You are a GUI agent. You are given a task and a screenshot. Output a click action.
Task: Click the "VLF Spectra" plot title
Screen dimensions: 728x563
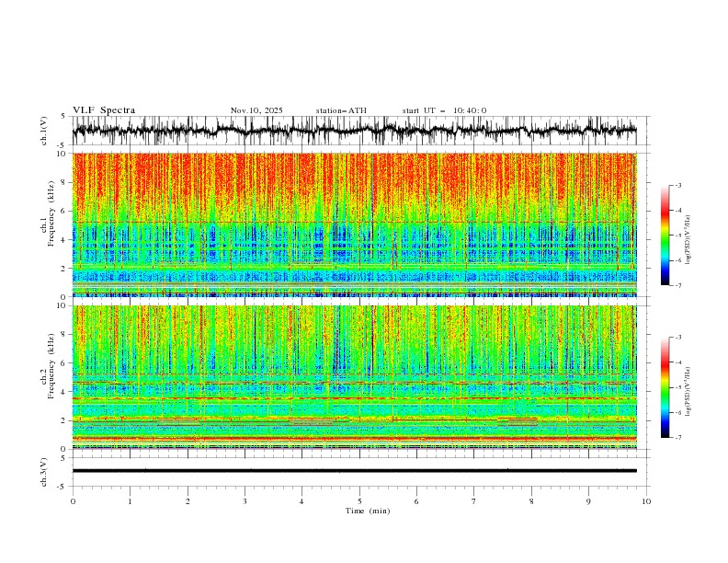click(x=104, y=110)
